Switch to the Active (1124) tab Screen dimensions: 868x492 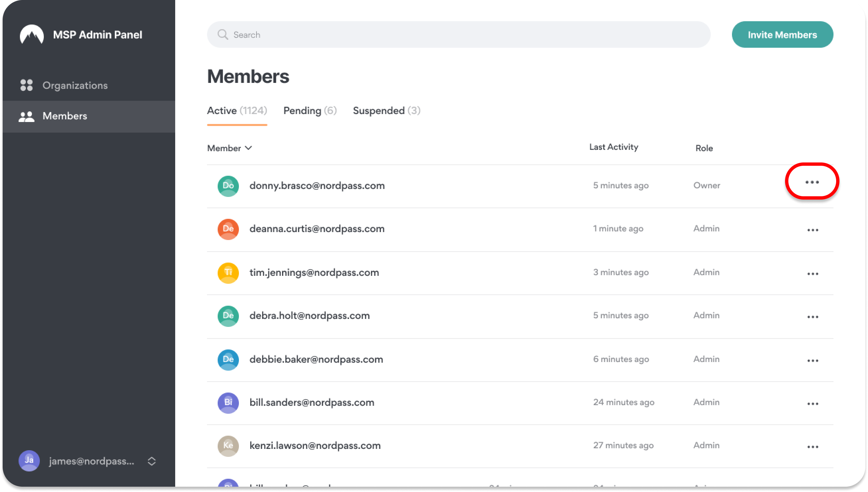237,111
